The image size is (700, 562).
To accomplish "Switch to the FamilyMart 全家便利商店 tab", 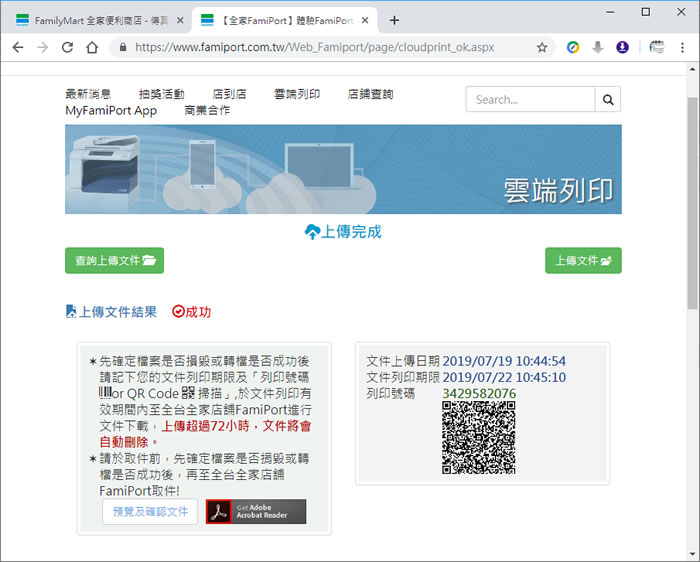I will [x=99, y=21].
